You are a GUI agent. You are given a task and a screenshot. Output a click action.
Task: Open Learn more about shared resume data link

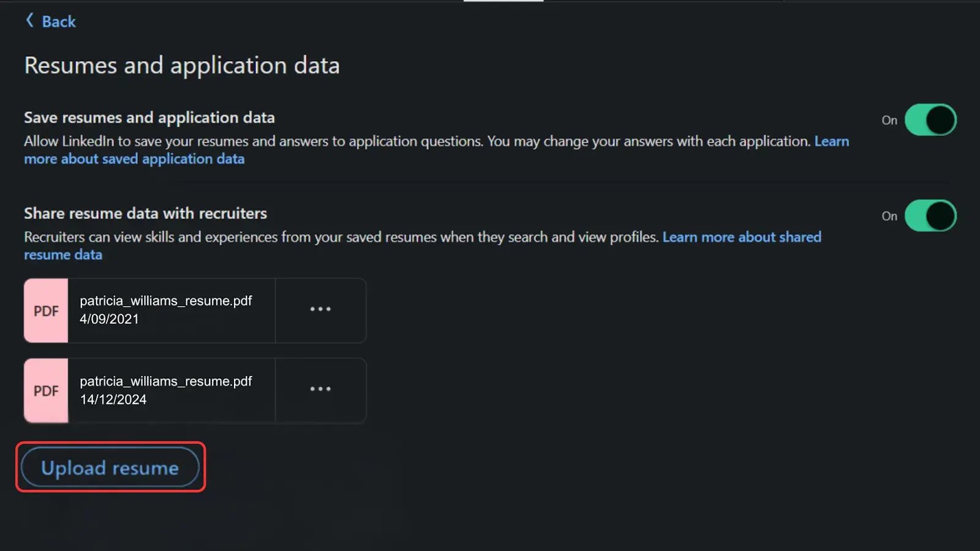(741, 238)
